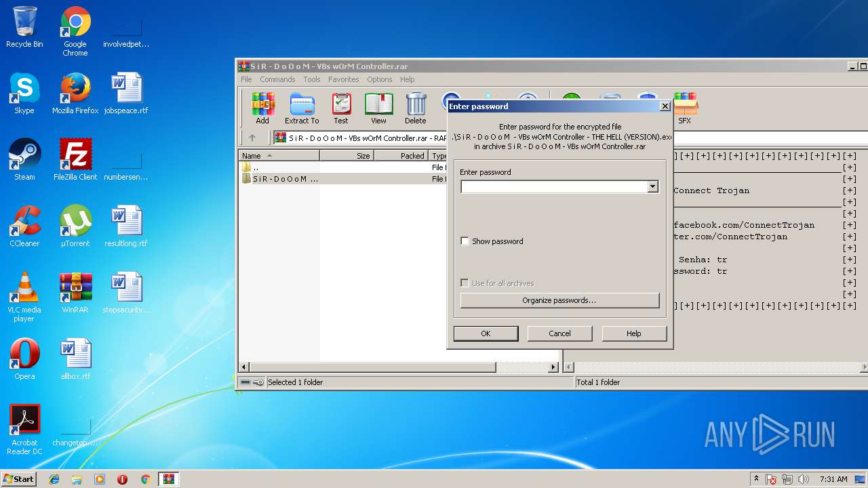Click the volume icon in system tray
Image resolution: width=868 pixels, height=488 pixels.
point(804,479)
